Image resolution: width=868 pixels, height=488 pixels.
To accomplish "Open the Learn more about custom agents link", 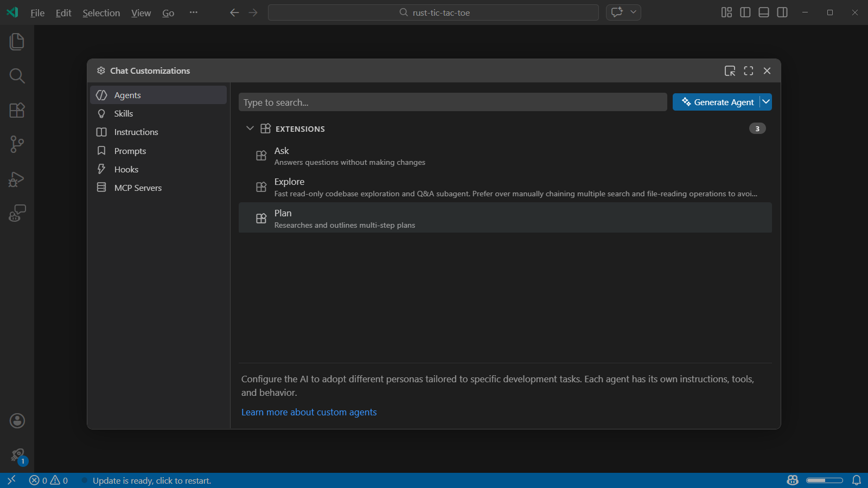I will [x=309, y=412].
